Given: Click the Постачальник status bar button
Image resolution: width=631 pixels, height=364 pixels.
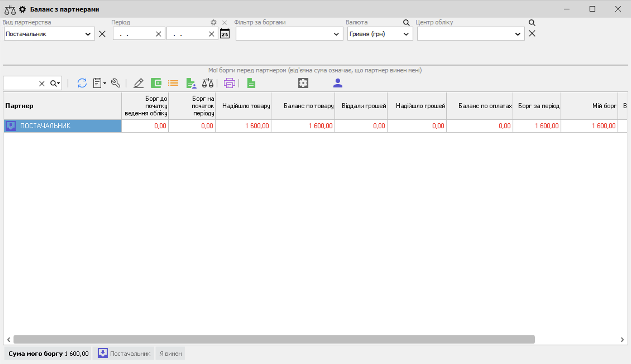Looking at the screenshot, I should point(124,353).
